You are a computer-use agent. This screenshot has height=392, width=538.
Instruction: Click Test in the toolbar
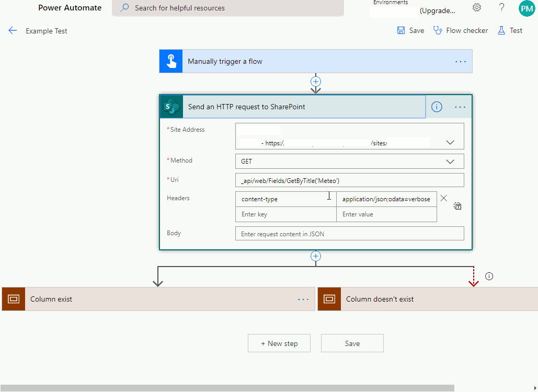pyautogui.click(x=510, y=30)
